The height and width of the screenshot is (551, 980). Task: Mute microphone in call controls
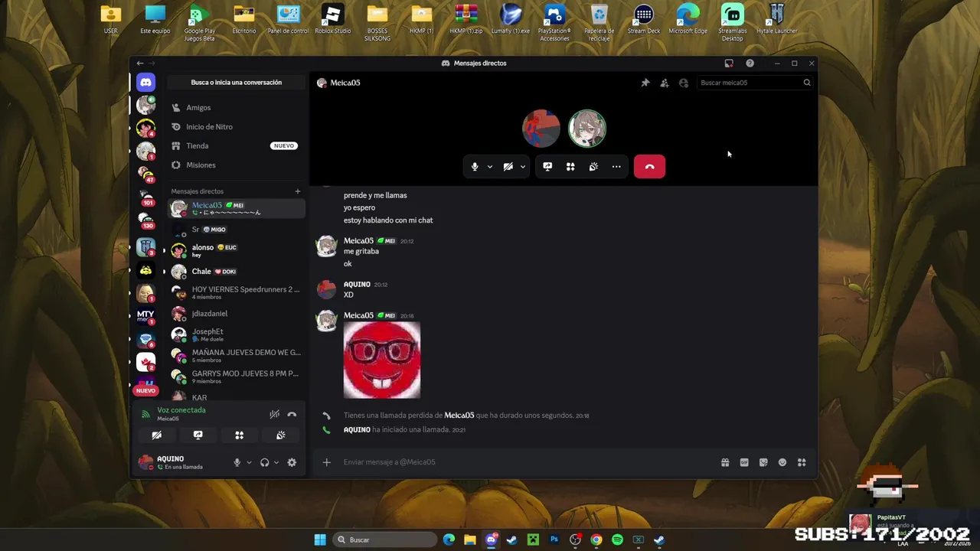tap(475, 167)
